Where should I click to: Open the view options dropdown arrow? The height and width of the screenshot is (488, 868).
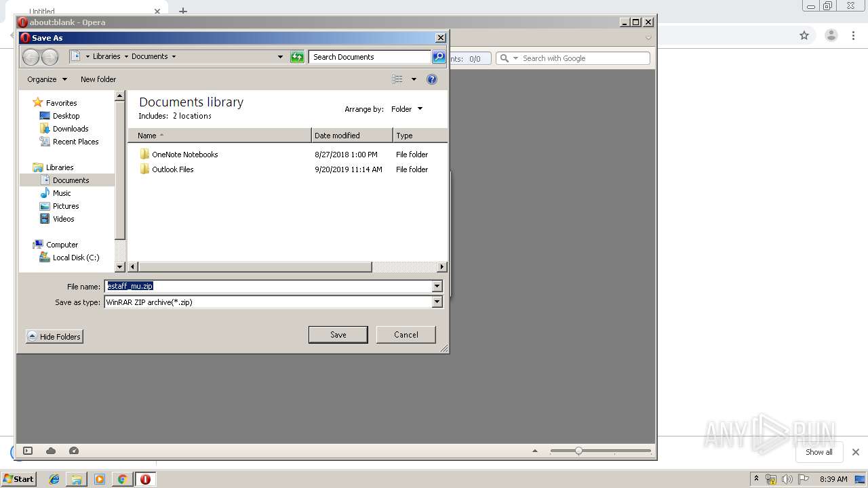(414, 79)
